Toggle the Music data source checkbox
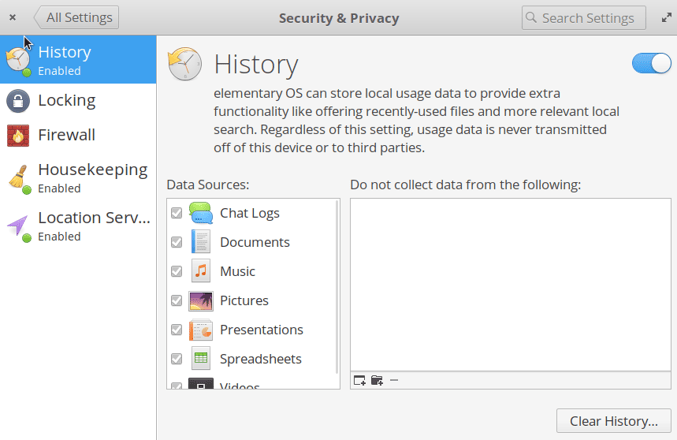677x440 pixels. pyautogui.click(x=177, y=271)
